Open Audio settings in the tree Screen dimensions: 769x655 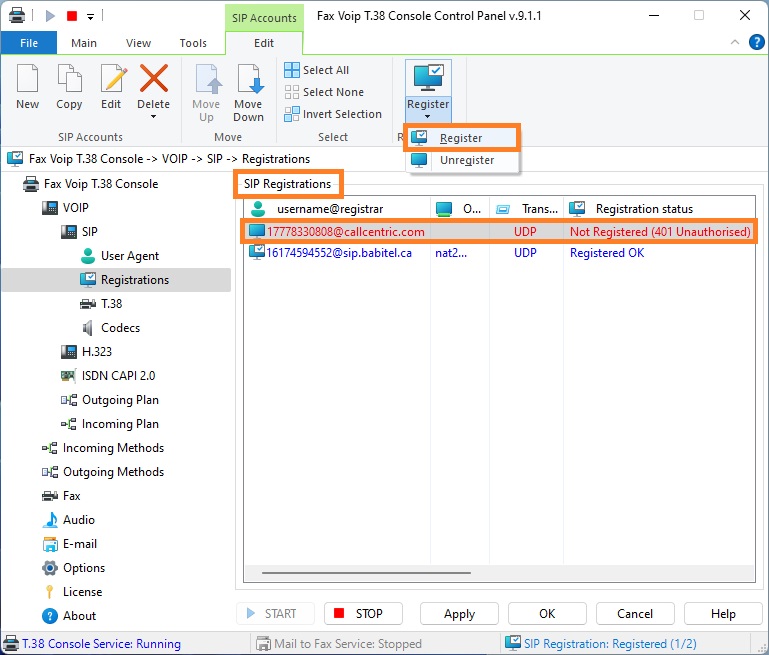click(x=69, y=520)
